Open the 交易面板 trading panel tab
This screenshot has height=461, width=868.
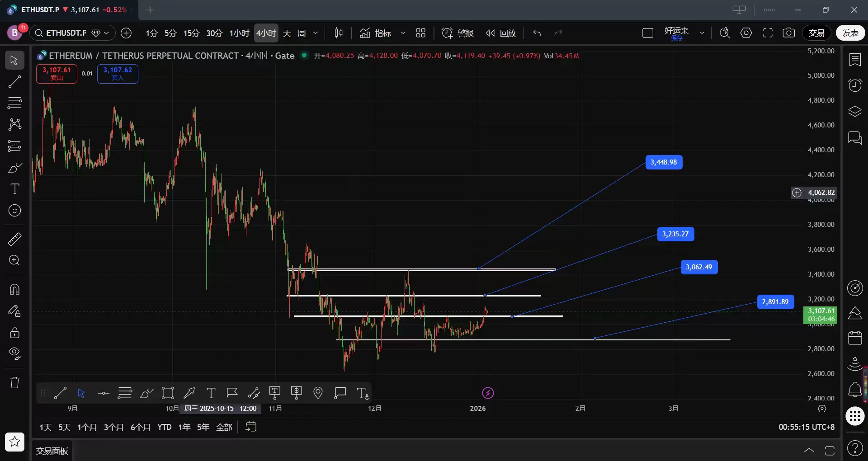coord(52,451)
